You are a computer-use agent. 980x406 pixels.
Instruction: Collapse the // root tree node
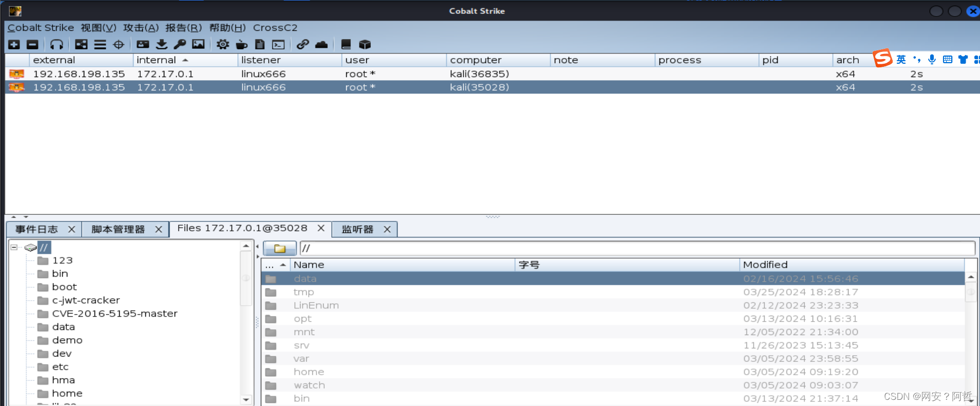click(x=14, y=247)
